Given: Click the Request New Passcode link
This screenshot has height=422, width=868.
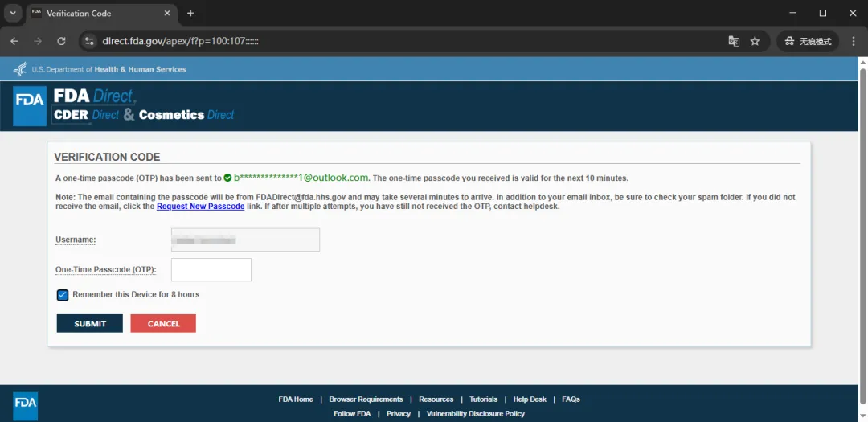Looking at the screenshot, I should tap(200, 206).
